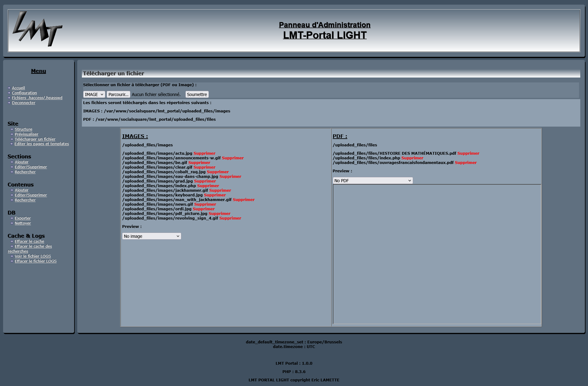
Task: Open the No PDF preview dropdown
Action: (372, 181)
